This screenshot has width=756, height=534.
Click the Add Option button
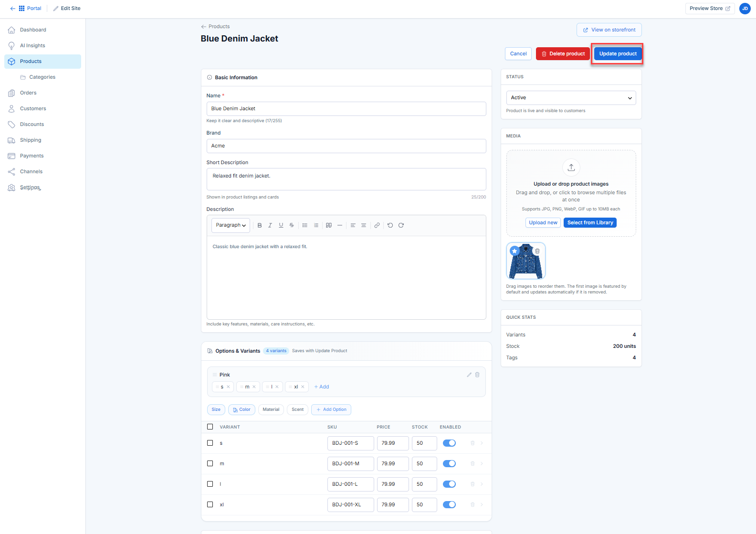point(331,409)
